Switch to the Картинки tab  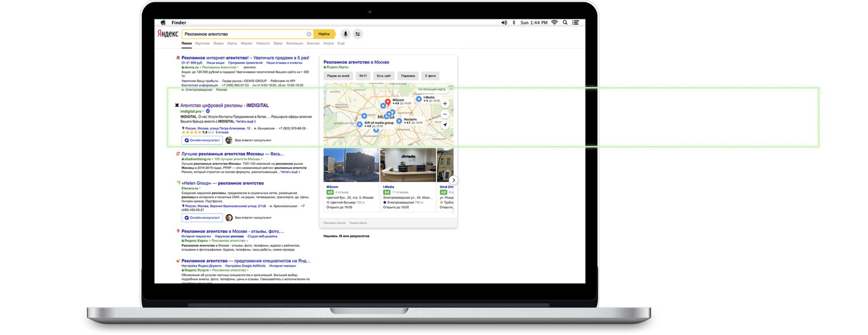tap(203, 43)
